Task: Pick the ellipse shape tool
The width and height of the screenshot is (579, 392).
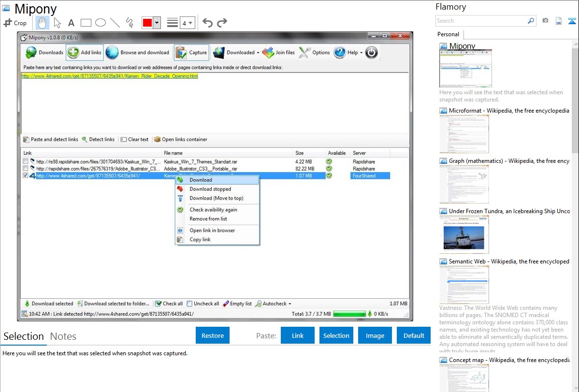Action: [x=101, y=23]
